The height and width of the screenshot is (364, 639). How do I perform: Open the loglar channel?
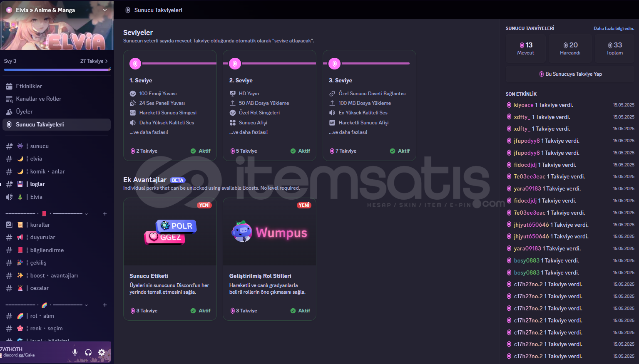[57, 184]
